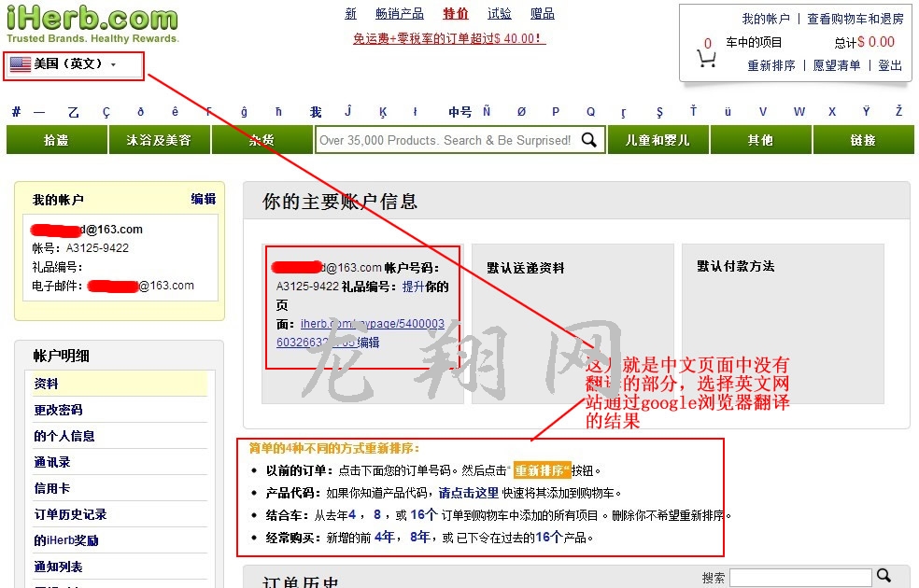919x588 pixels.
Task: Click the 总计$ 0.00 cart total
Action: pyautogui.click(x=865, y=42)
